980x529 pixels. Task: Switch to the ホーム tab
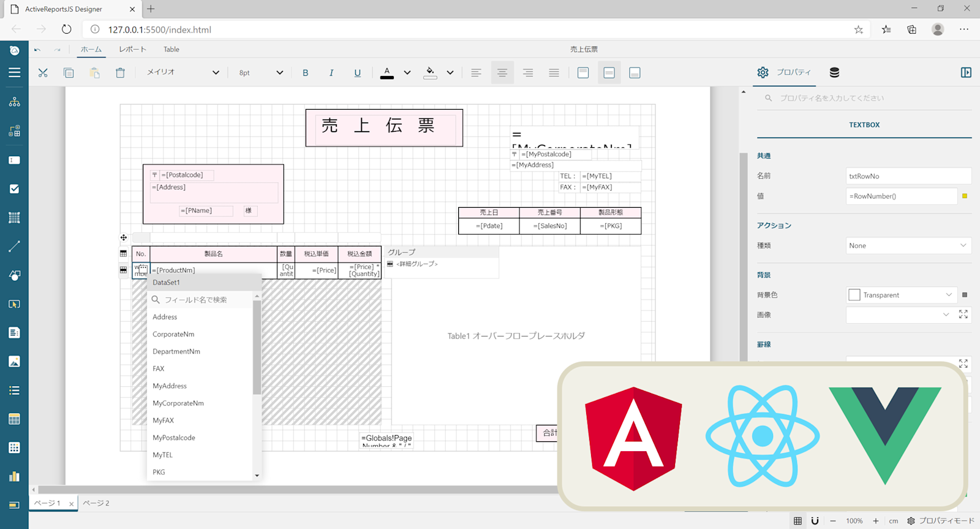tap(91, 50)
